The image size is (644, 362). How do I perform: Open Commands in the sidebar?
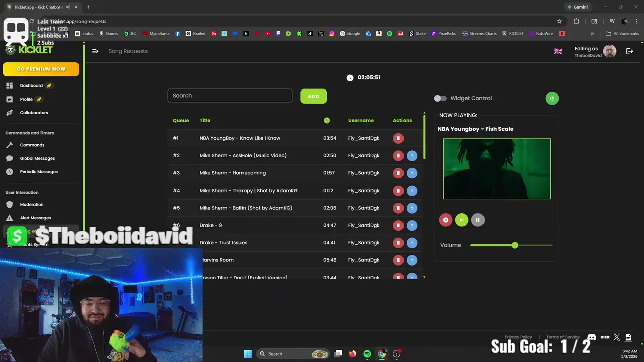coord(32,145)
